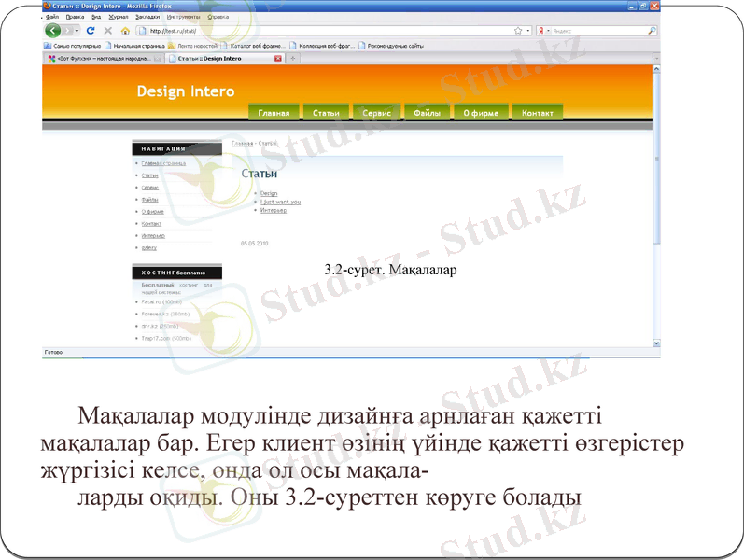Click the Forward navigation arrow
This screenshot has width=744, height=560.
(x=67, y=31)
